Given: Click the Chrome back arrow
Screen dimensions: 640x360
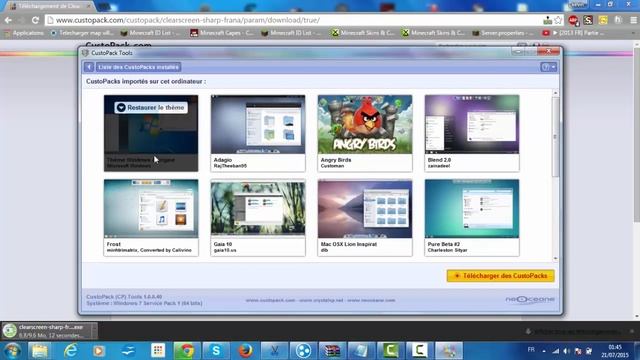Looking at the screenshot, I should (x=8, y=20).
